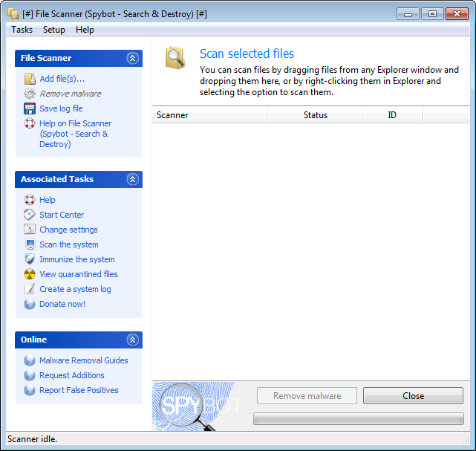Open the Tasks menu
Screen dimensions: 476x451
(22, 30)
